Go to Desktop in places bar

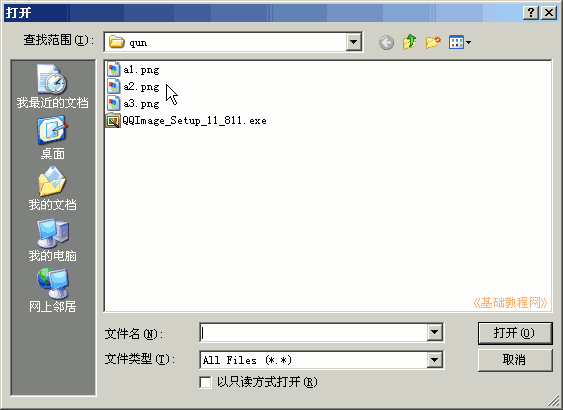pyautogui.click(x=52, y=137)
